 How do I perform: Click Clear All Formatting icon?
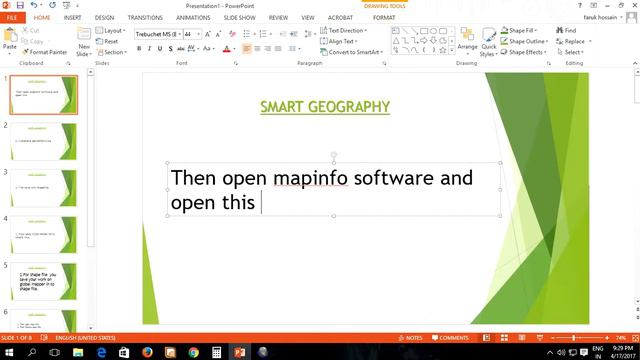click(x=232, y=34)
